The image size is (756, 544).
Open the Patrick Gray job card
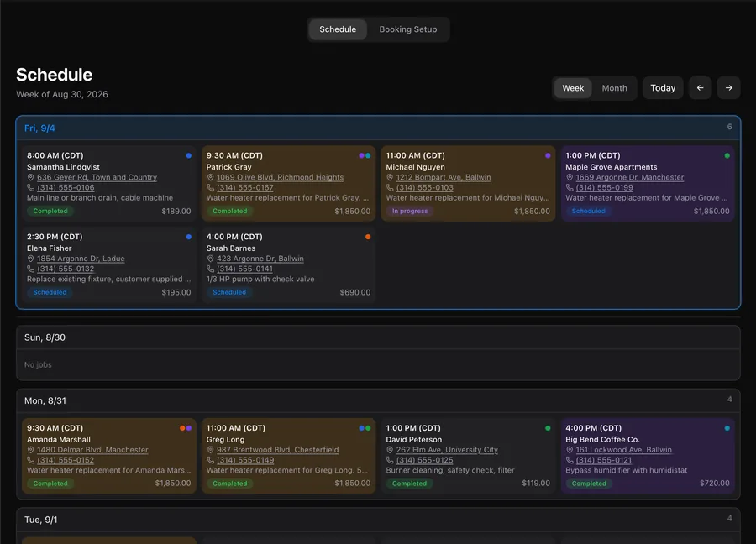288,184
